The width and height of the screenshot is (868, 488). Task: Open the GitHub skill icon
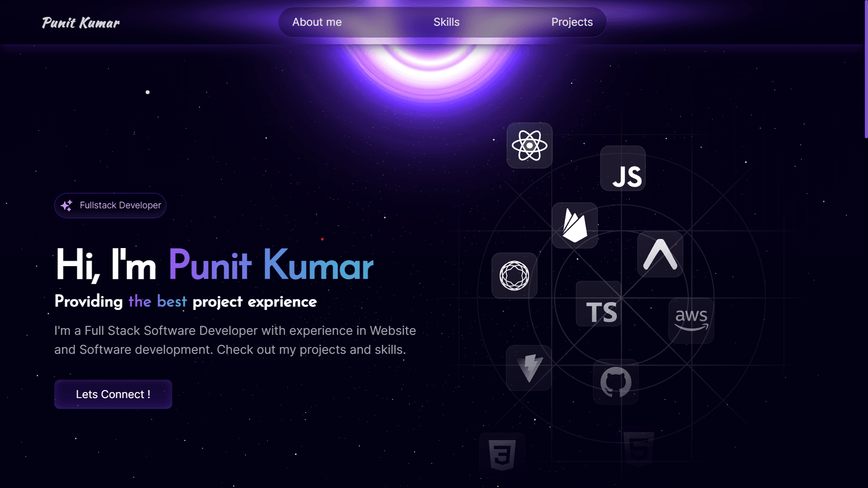click(x=616, y=382)
